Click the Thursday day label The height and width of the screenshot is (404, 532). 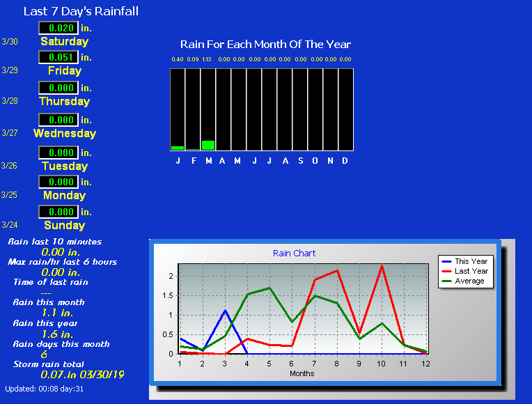click(65, 101)
